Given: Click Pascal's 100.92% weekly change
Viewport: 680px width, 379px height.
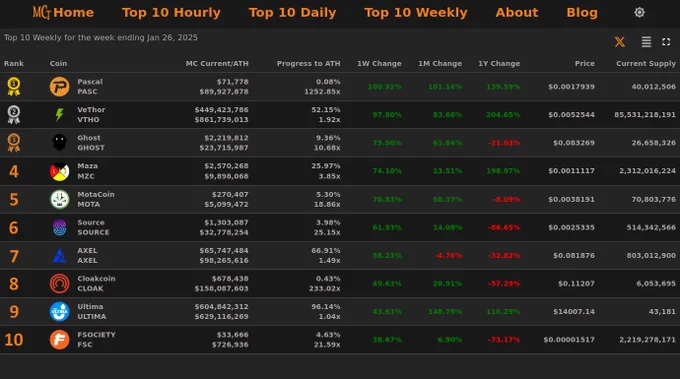Looking at the screenshot, I should coord(385,87).
